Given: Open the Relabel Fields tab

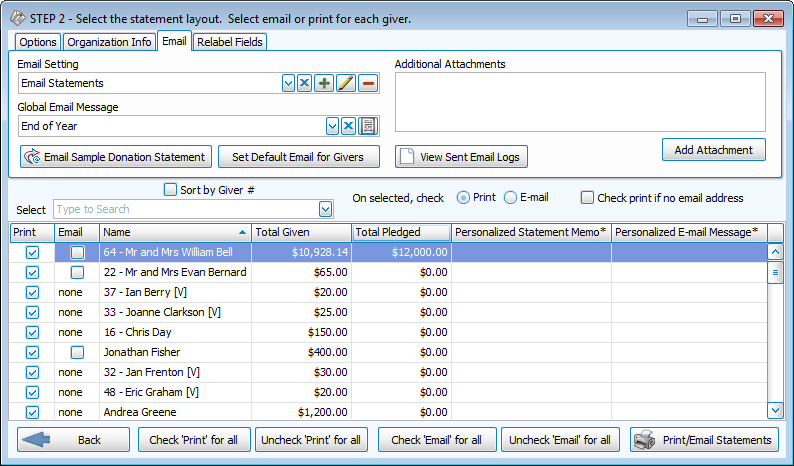Looking at the screenshot, I should point(230,42).
